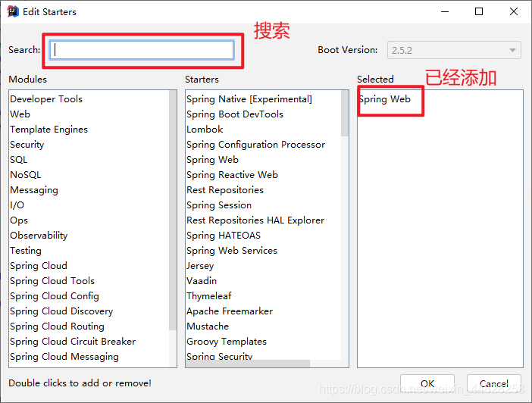Select the Spring Cloud module
This screenshot has width=532, height=403.
(39, 266)
